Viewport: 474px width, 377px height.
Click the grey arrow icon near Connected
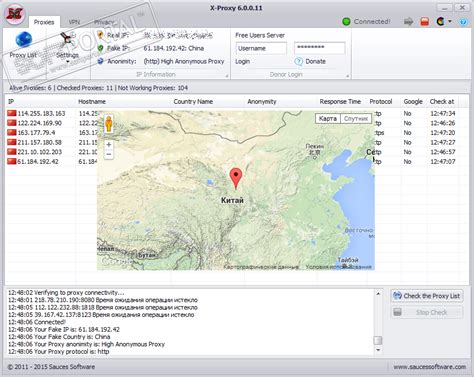(x=408, y=22)
